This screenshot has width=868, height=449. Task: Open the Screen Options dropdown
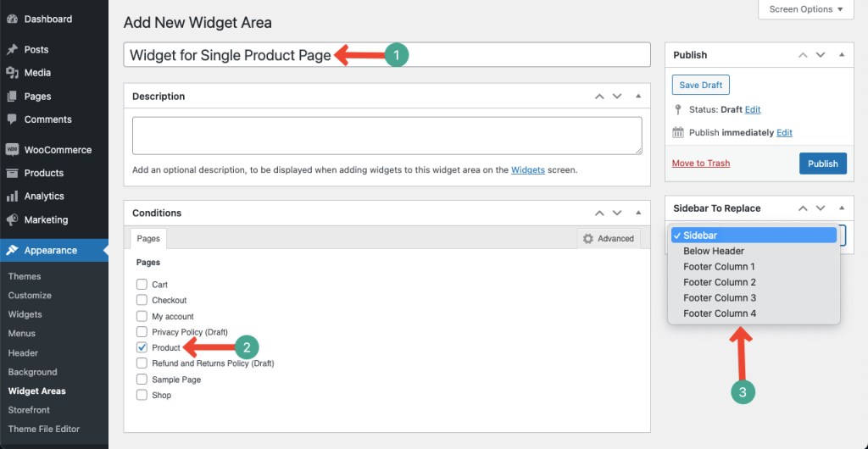tap(806, 9)
